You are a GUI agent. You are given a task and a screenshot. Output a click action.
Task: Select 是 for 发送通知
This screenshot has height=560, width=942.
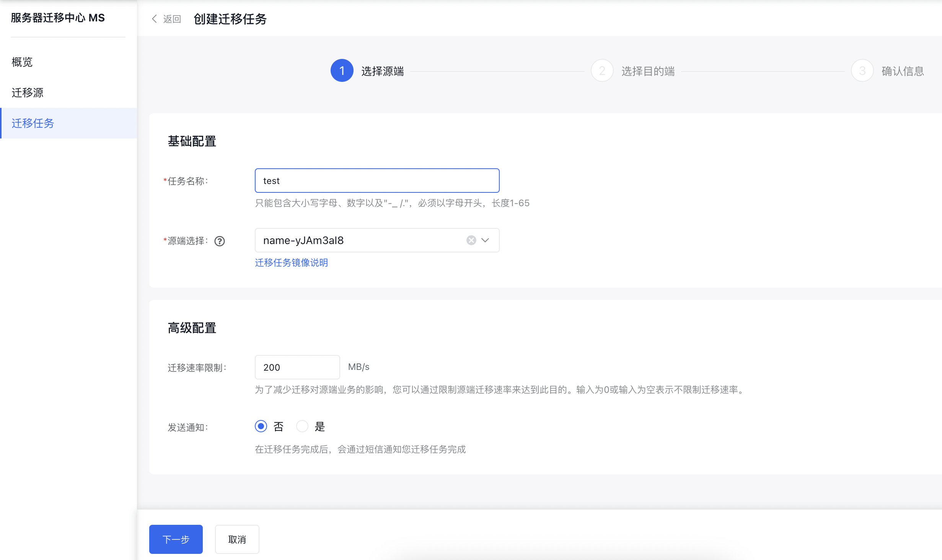point(302,426)
